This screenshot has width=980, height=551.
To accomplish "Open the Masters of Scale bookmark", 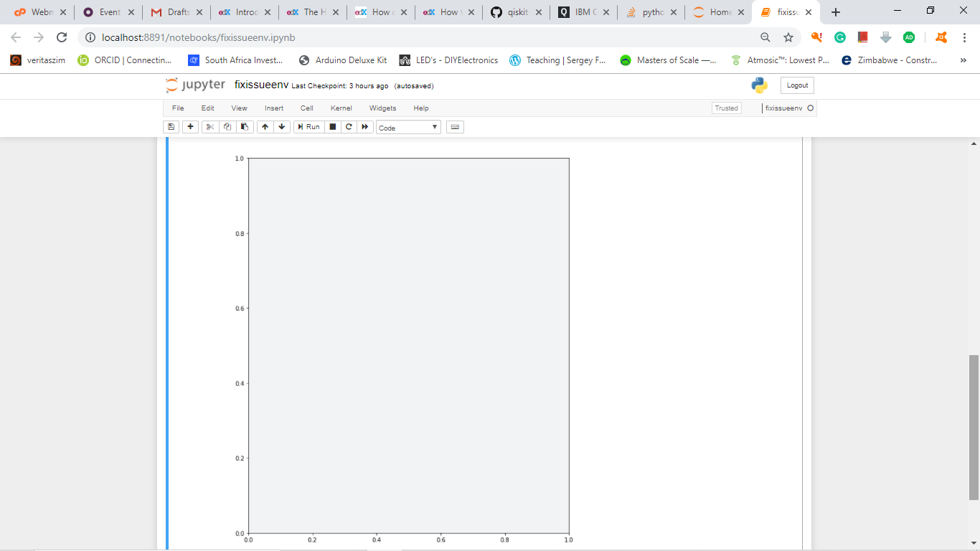I will pos(669,60).
